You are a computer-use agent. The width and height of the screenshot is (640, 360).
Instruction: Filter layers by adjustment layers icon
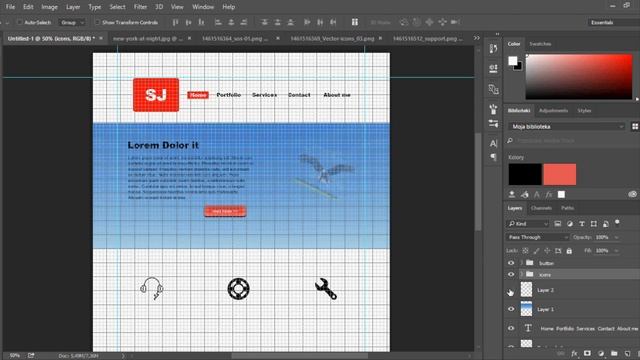570,224
